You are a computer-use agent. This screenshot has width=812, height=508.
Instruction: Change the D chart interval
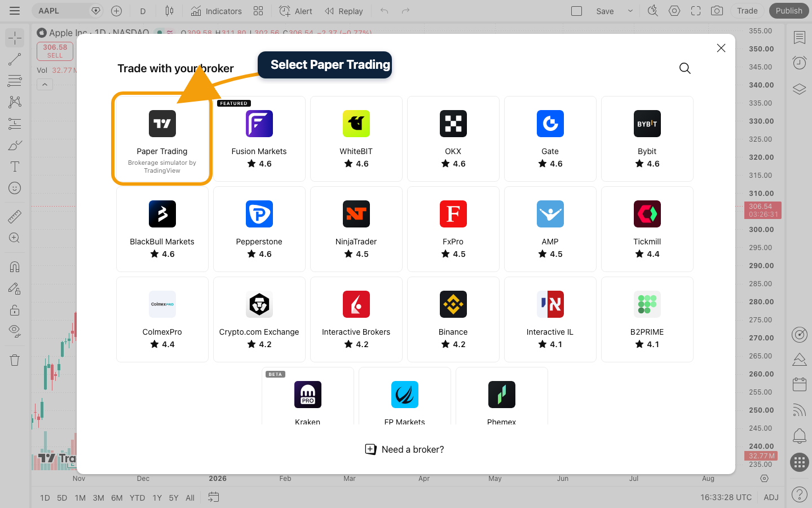point(143,11)
